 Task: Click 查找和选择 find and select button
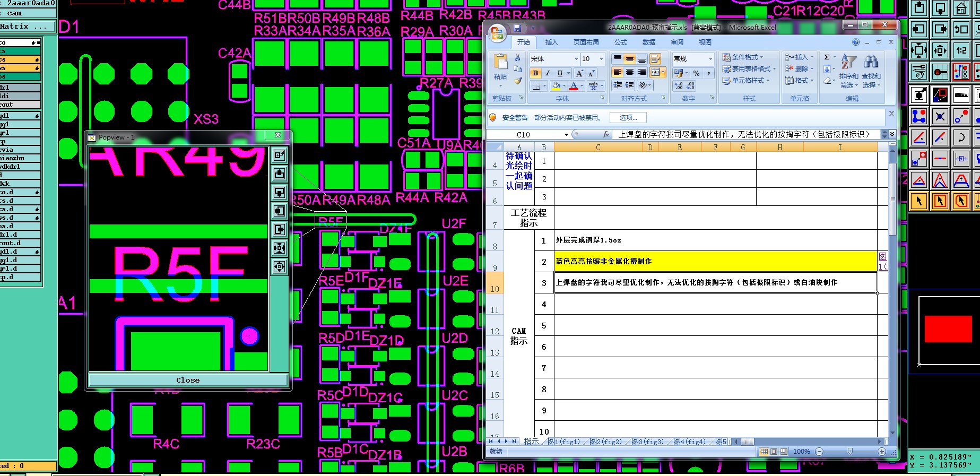[871, 71]
